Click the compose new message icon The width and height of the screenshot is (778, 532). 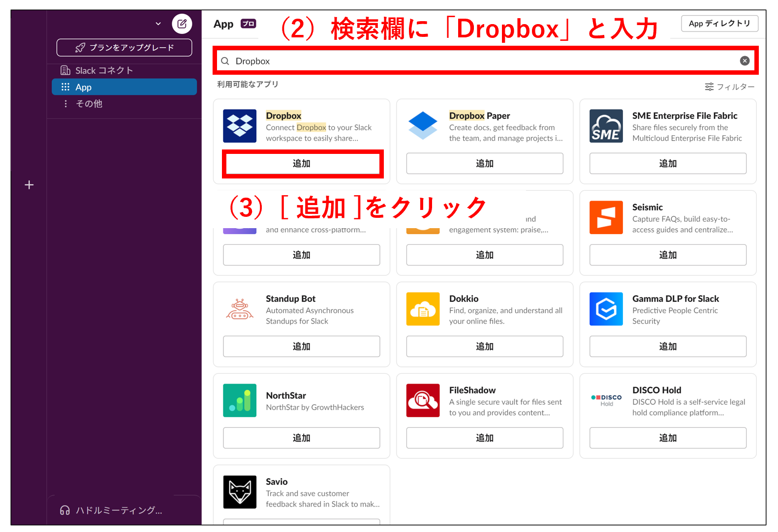click(x=182, y=24)
